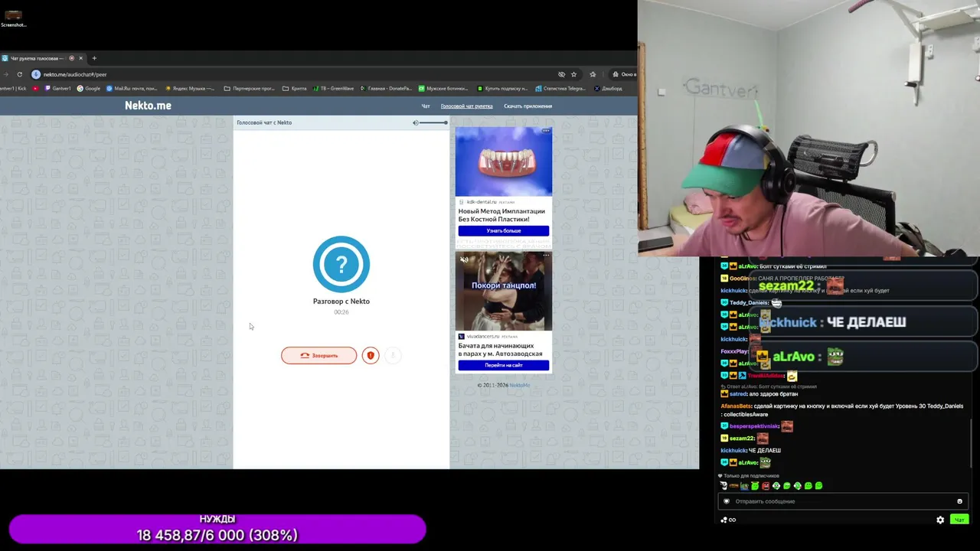Click the Screenshot desktop icon
Viewport: 980px width, 551px height.
coord(13,18)
